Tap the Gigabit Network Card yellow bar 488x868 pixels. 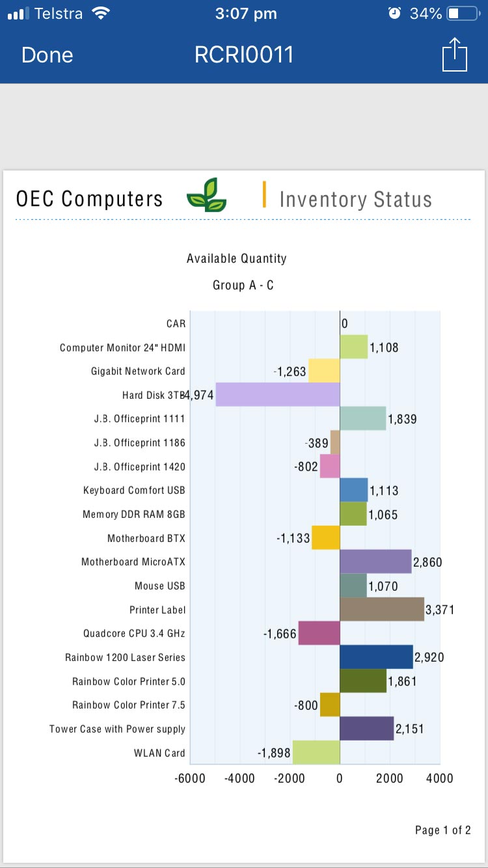pos(324,371)
